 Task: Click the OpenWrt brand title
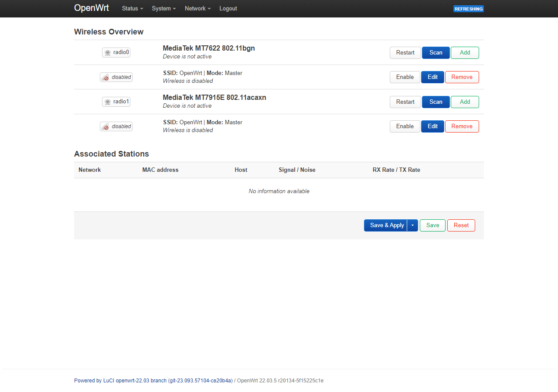pyautogui.click(x=92, y=8)
